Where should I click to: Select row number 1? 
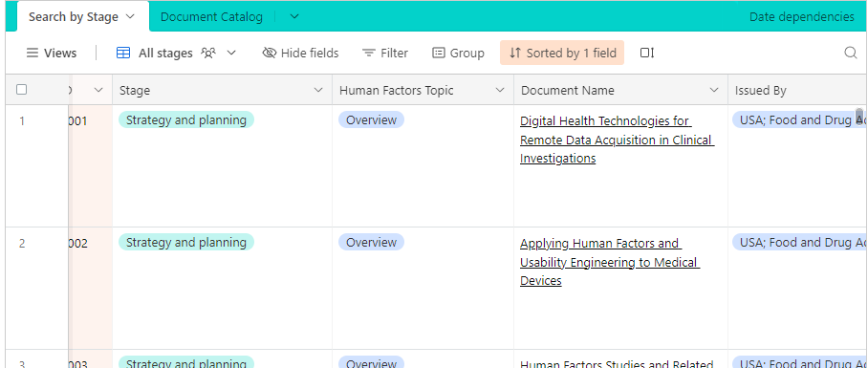coord(22,121)
